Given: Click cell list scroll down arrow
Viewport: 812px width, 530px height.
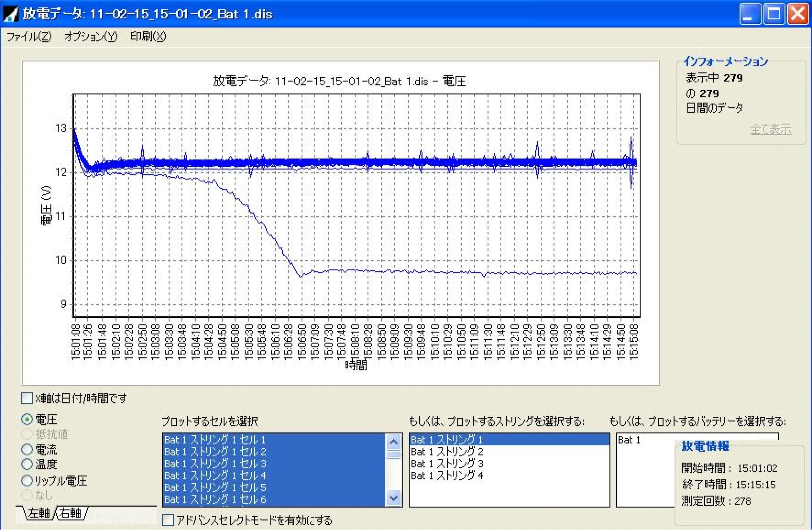Looking at the screenshot, I should (394, 498).
